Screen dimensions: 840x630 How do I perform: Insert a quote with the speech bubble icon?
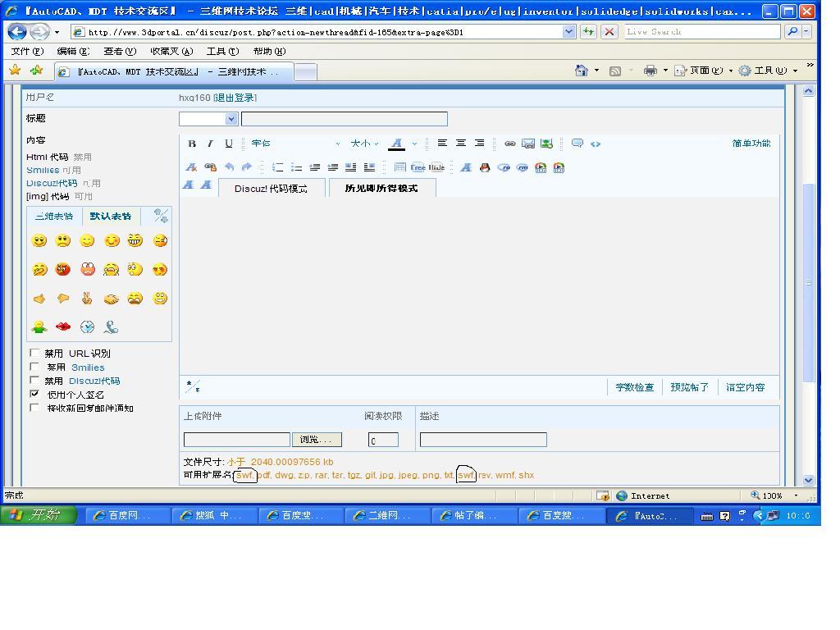577,143
